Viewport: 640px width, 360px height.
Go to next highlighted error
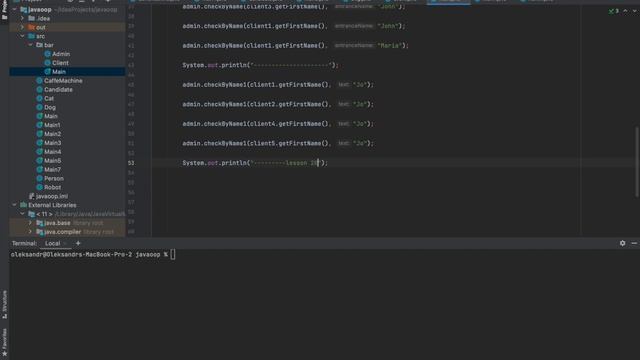635,11
